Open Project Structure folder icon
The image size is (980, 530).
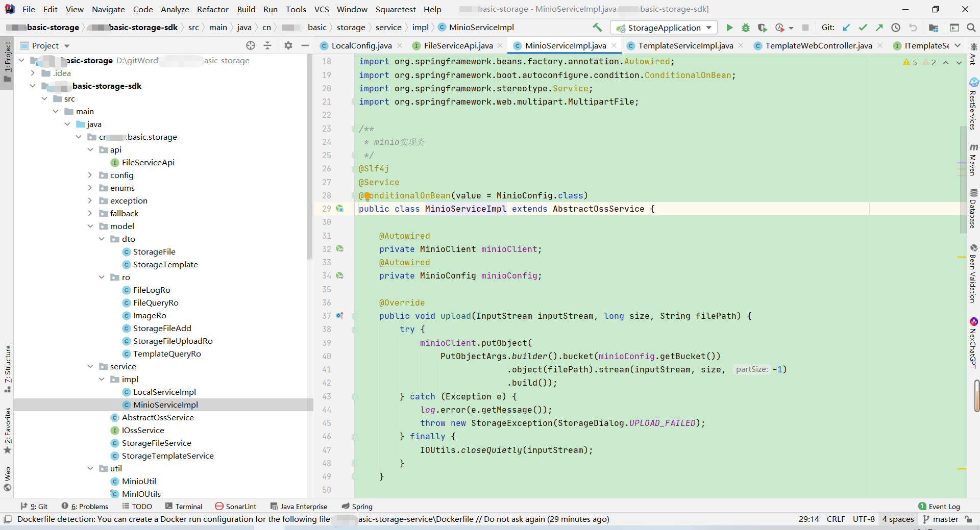point(934,28)
